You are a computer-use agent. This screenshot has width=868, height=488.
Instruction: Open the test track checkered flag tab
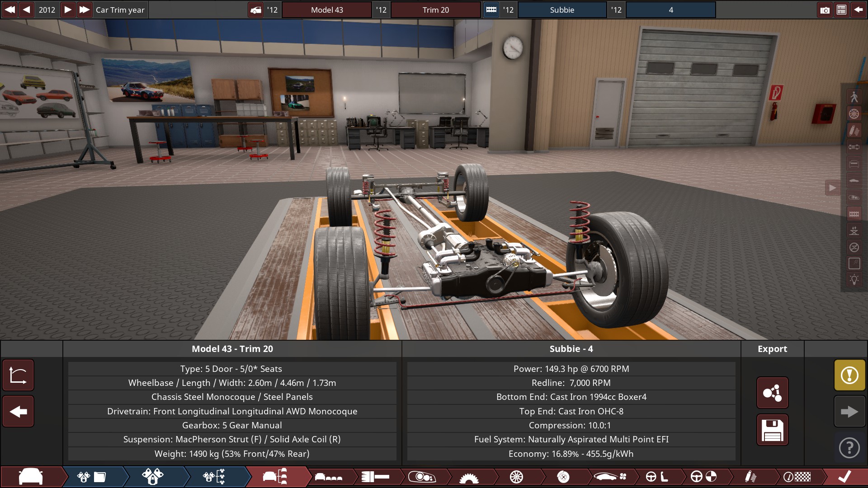tap(797, 477)
